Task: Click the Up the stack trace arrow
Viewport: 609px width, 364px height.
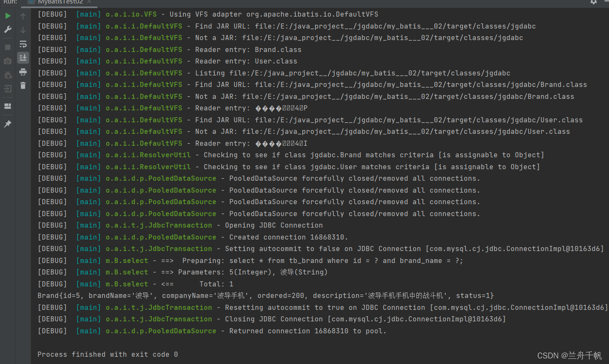Action: [23, 16]
